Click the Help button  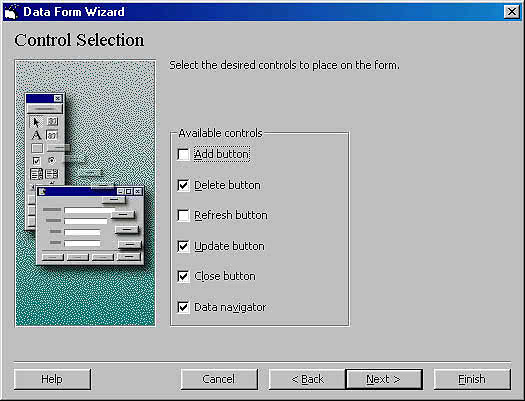(x=52, y=379)
